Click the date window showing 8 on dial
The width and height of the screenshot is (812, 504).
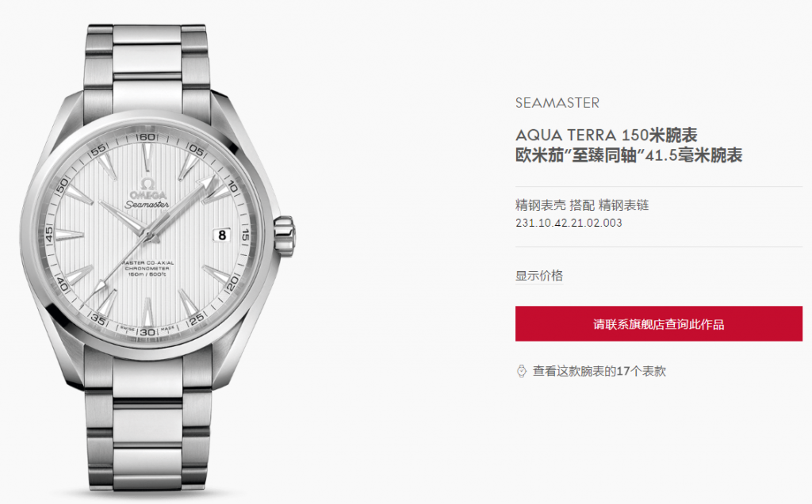pyautogui.click(x=222, y=235)
